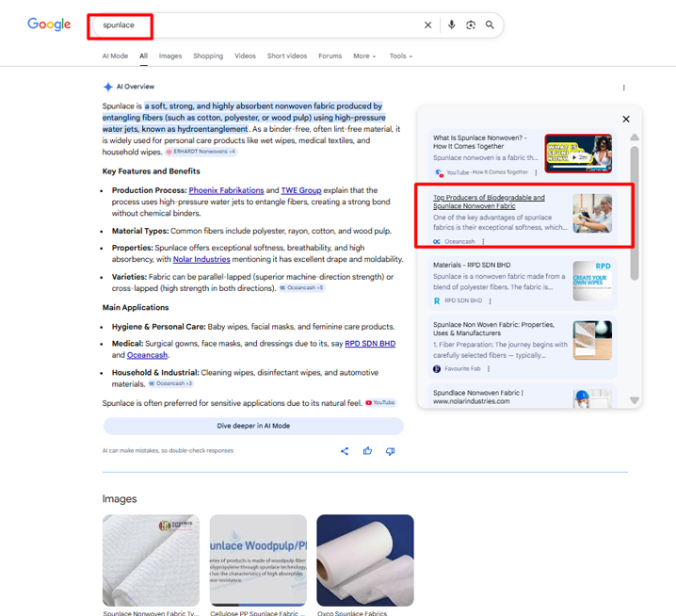
Task: Open the TWE Group link
Action: tap(301, 190)
